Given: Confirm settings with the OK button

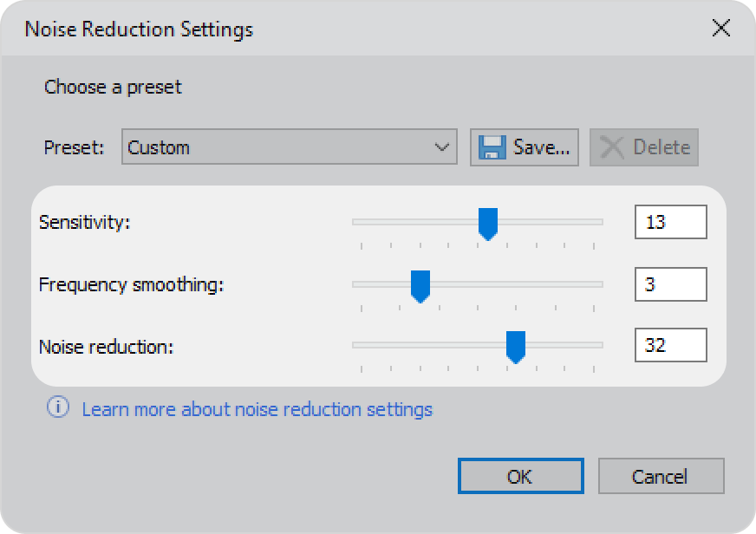Looking at the screenshot, I should (521, 476).
